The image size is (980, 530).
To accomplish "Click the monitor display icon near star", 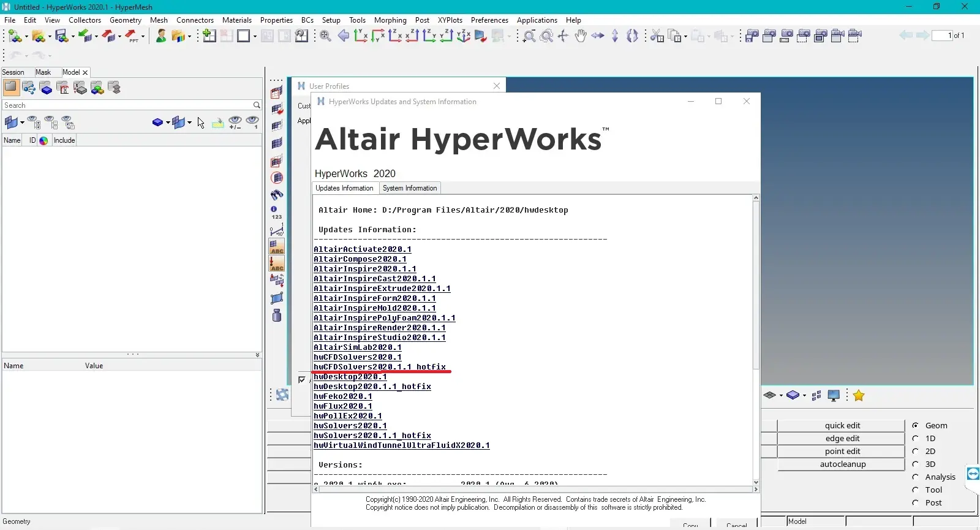I will (x=833, y=396).
